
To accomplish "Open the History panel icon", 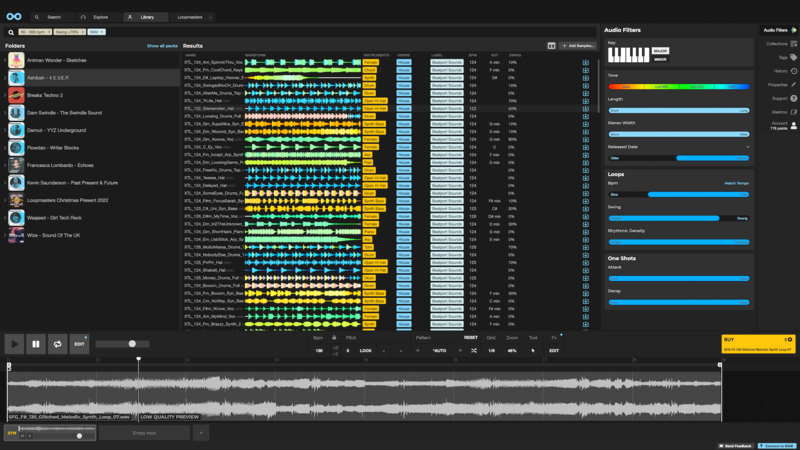I will click(793, 71).
